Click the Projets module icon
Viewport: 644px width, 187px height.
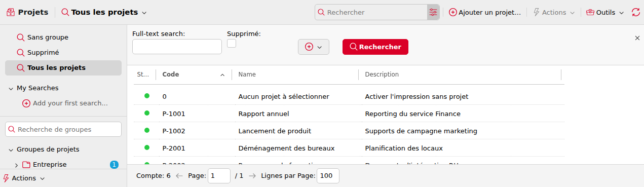[11, 12]
